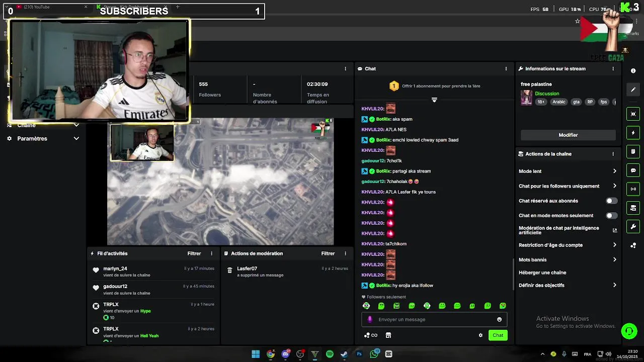Open a new browser tab with plus button
This screenshot has width=644, height=362.
click(178, 7)
